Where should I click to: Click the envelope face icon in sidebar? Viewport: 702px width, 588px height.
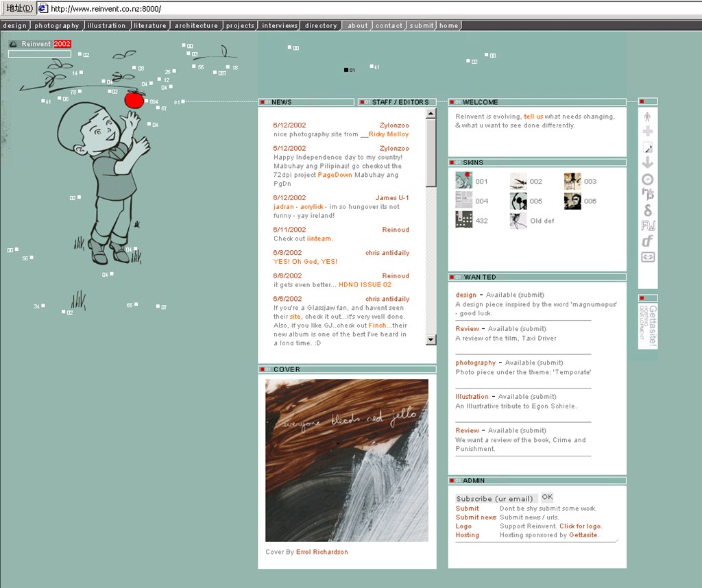coord(648,257)
